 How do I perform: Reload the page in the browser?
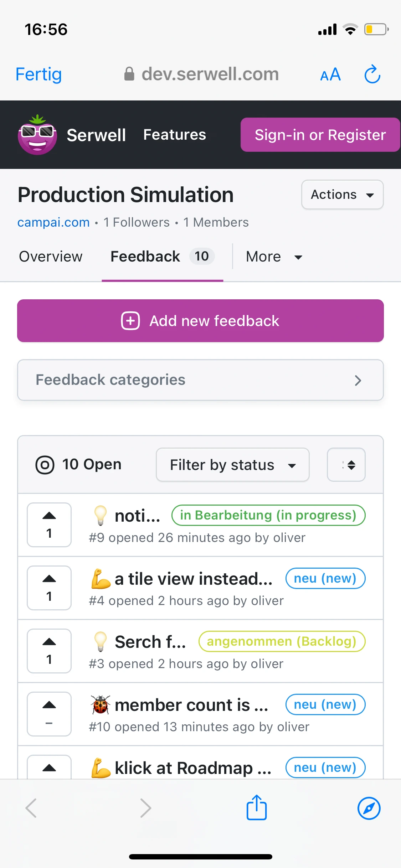[x=372, y=74]
